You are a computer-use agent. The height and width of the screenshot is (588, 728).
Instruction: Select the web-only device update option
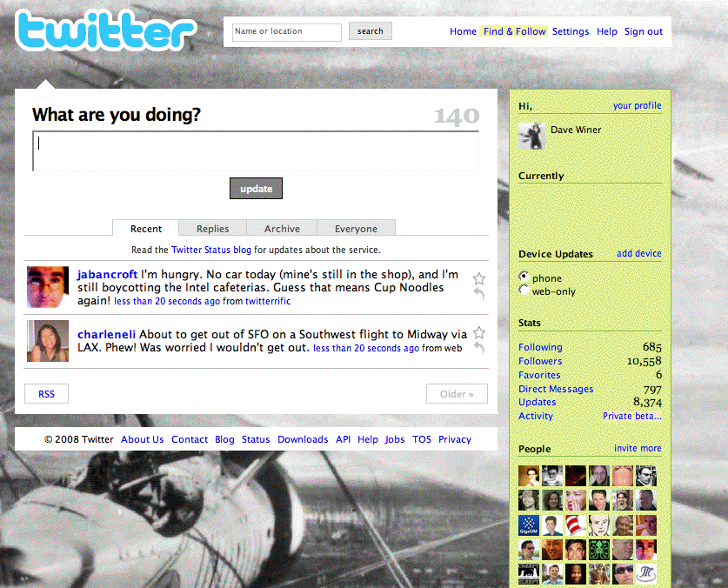[x=524, y=290]
